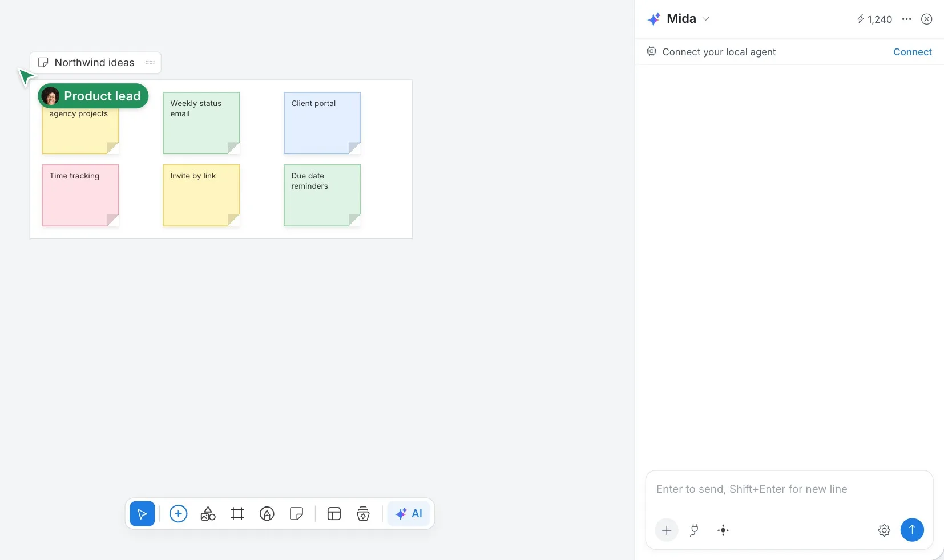Image resolution: width=944 pixels, height=560 pixels.
Task: Click the Mida sparkle logo
Action: (x=654, y=19)
